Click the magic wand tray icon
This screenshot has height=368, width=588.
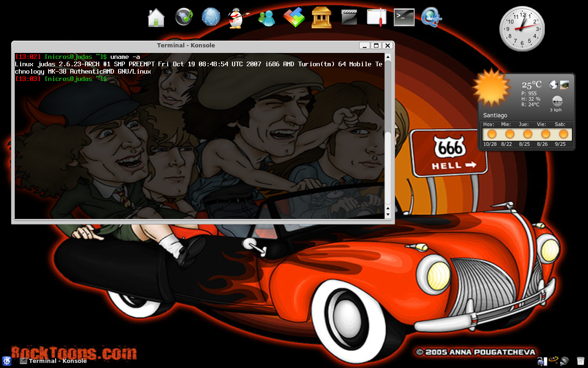point(553,361)
